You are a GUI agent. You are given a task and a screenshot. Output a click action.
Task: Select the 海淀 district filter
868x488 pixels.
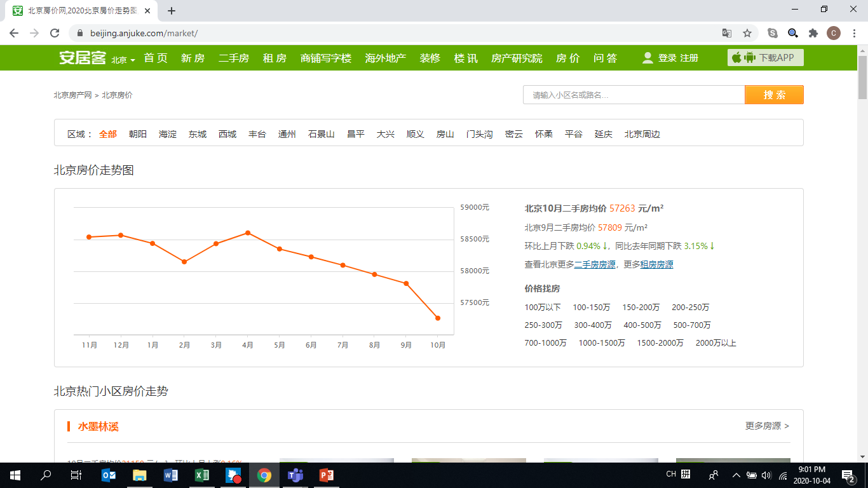tap(168, 134)
